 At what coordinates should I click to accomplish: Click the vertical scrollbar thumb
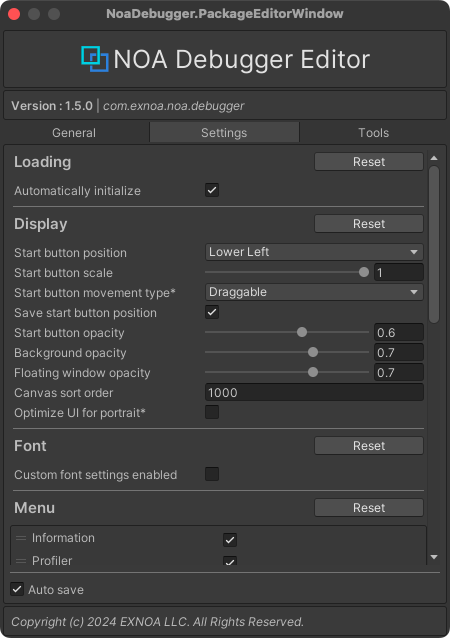(x=434, y=245)
